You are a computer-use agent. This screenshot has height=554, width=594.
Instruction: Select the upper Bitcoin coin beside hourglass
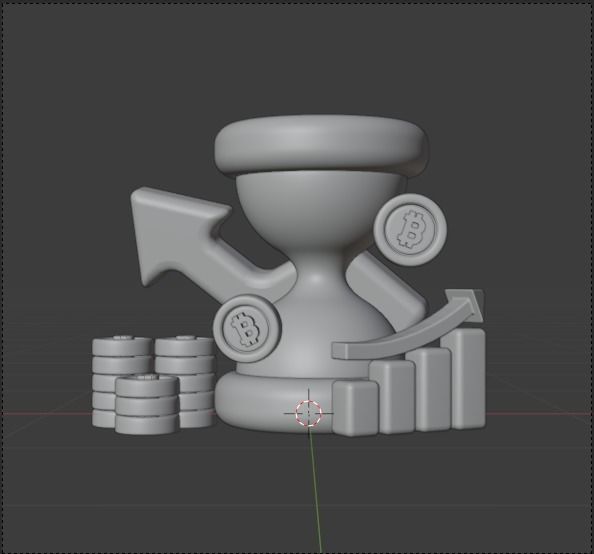tap(410, 230)
